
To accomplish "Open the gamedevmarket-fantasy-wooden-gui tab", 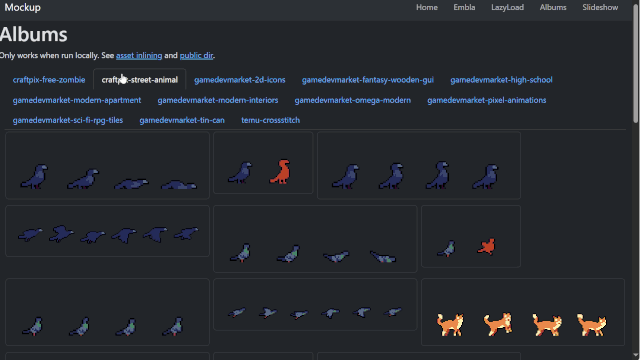I will pos(368,80).
